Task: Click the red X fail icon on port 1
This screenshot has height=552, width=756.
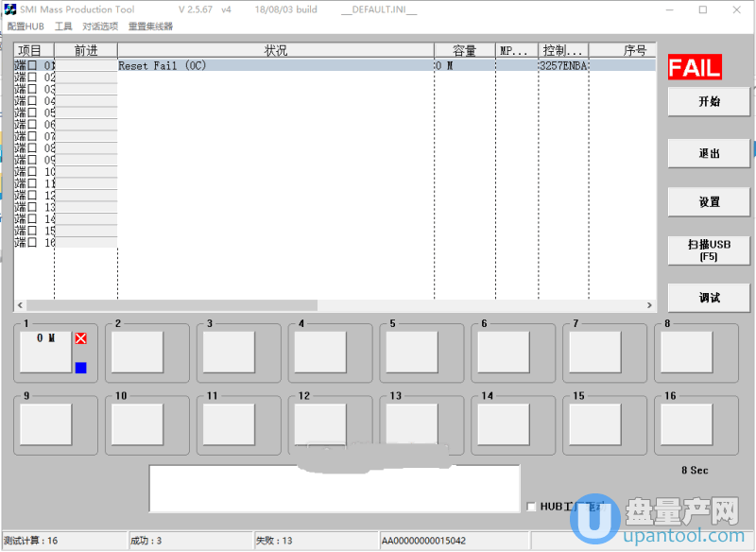Action: 80,338
